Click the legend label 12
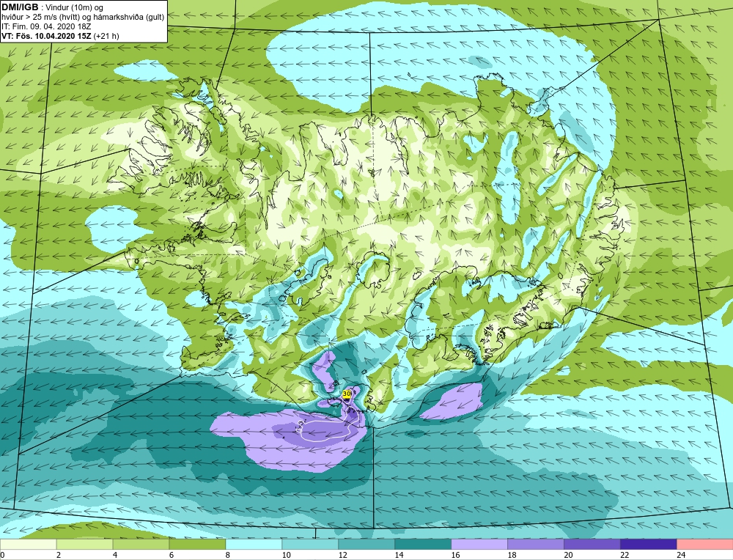Image resolution: width=733 pixels, height=560 pixels. pos(342,555)
